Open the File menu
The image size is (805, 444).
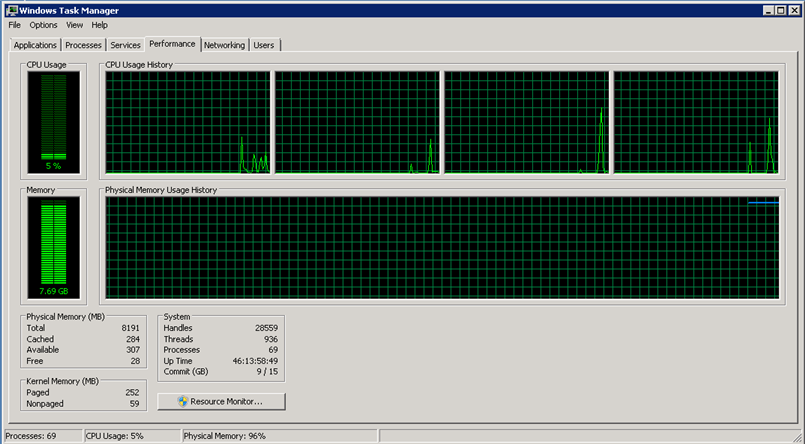click(x=14, y=25)
